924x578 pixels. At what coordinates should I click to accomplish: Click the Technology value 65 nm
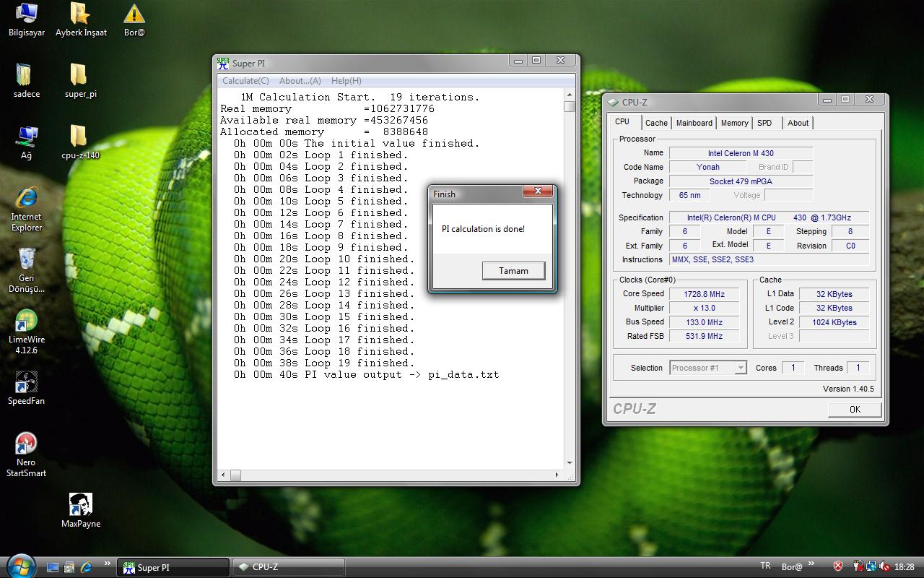pos(689,195)
